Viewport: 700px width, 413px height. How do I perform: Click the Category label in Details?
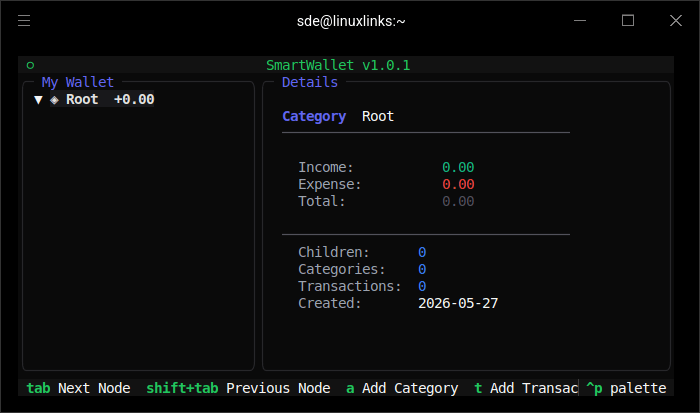pyautogui.click(x=314, y=117)
